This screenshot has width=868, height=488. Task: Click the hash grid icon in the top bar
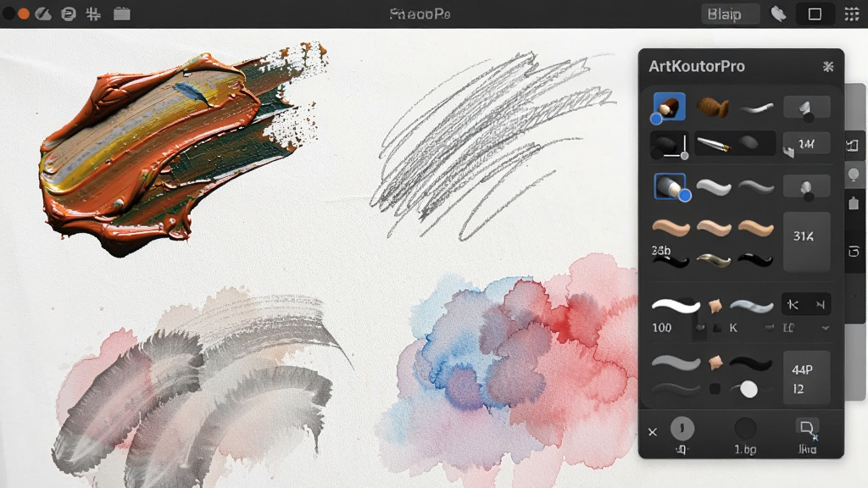coord(93,14)
